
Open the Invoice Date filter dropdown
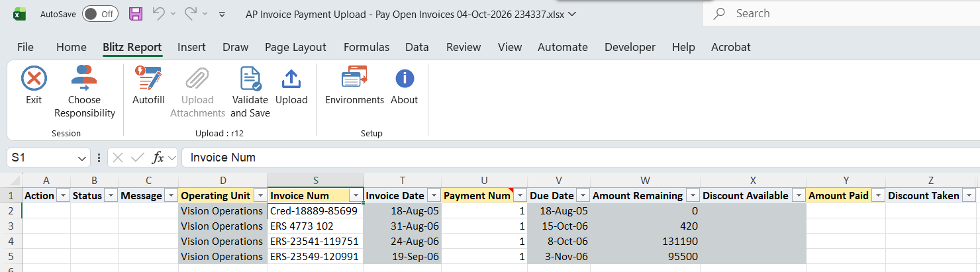[434, 196]
